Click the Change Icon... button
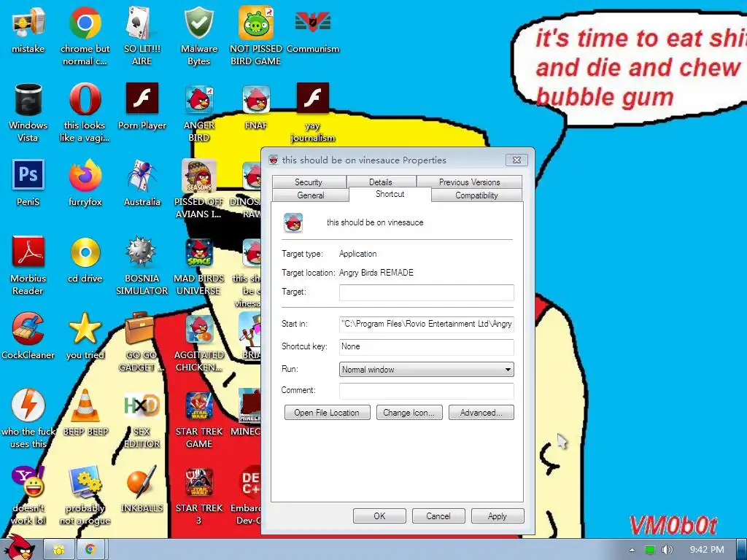The width and height of the screenshot is (747, 560). click(x=409, y=413)
